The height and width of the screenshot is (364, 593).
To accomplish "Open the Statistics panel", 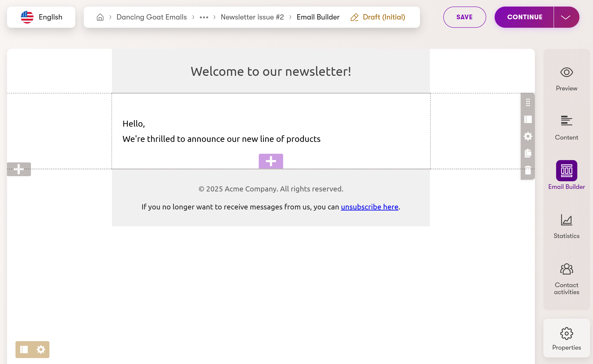I will (x=566, y=225).
